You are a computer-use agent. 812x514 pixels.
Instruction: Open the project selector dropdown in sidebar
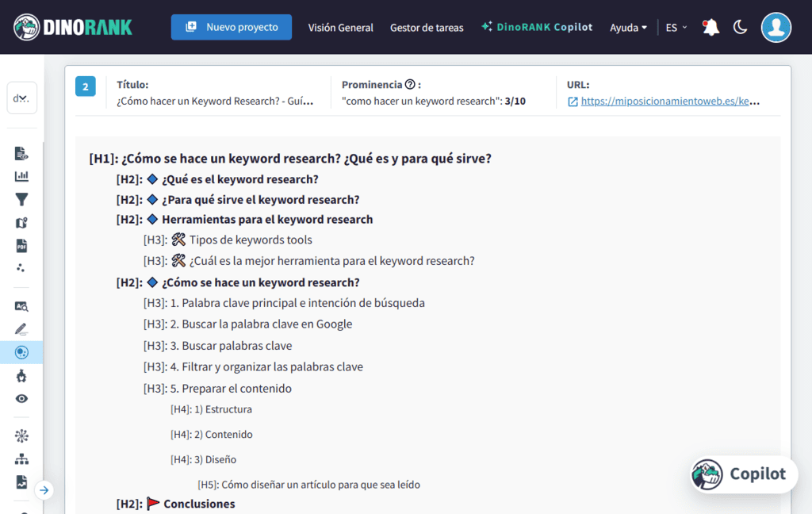point(22,98)
